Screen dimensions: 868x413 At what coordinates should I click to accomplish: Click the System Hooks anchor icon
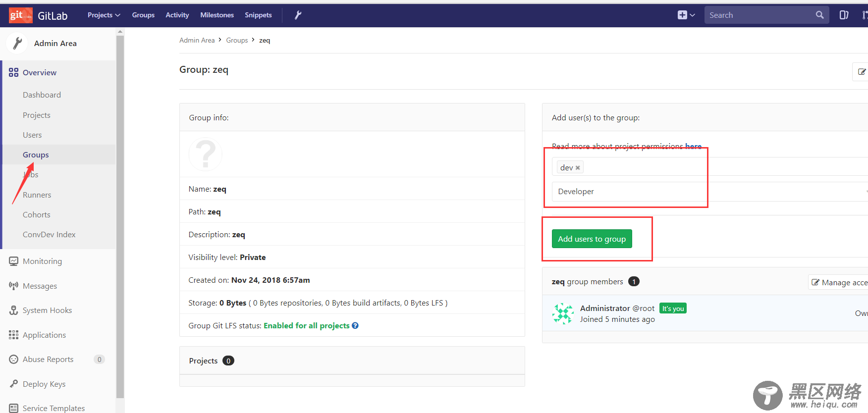[13, 310]
